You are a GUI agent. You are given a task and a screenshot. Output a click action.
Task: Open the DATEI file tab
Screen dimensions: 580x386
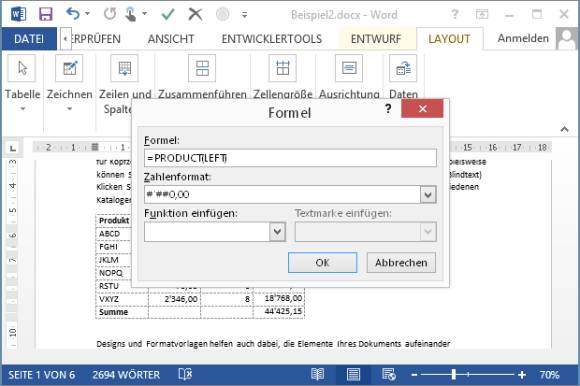pyautogui.click(x=29, y=39)
